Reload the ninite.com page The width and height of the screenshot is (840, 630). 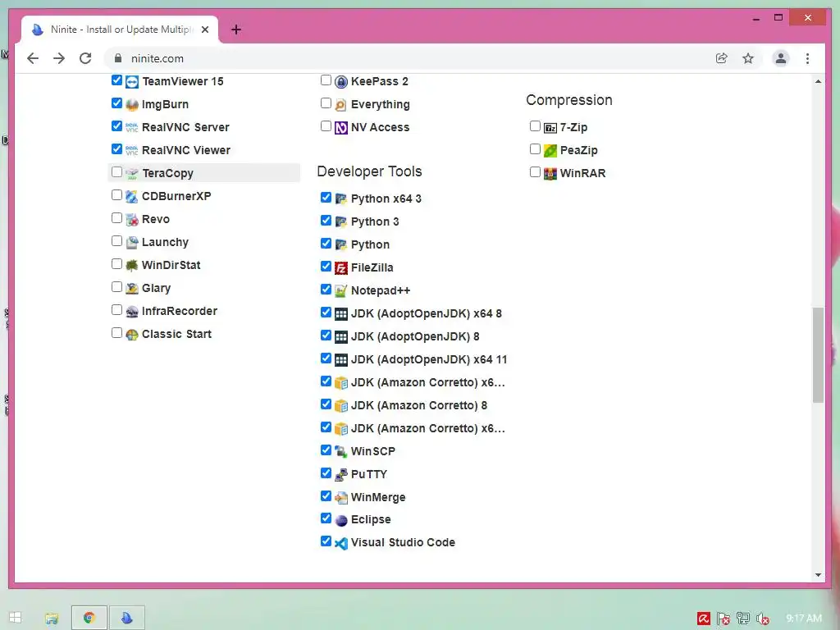click(85, 58)
